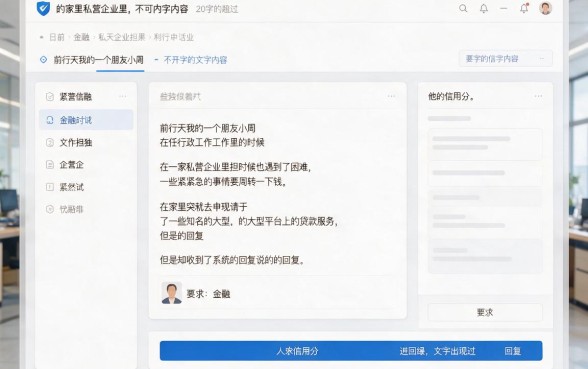Click the author avatar beside 要求：金融
The width and height of the screenshot is (588, 369).
point(171,293)
